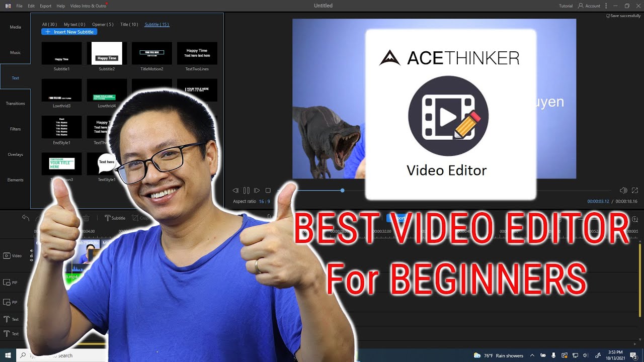This screenshot has height=362, width=644.
Task: Select the Subtitle2 preset thumbnail
Action: tap(107, 53)
